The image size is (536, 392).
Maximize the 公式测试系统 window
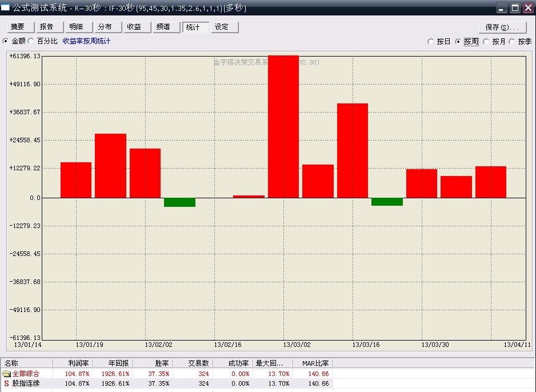pyautogui.click(x=515, y=8)
